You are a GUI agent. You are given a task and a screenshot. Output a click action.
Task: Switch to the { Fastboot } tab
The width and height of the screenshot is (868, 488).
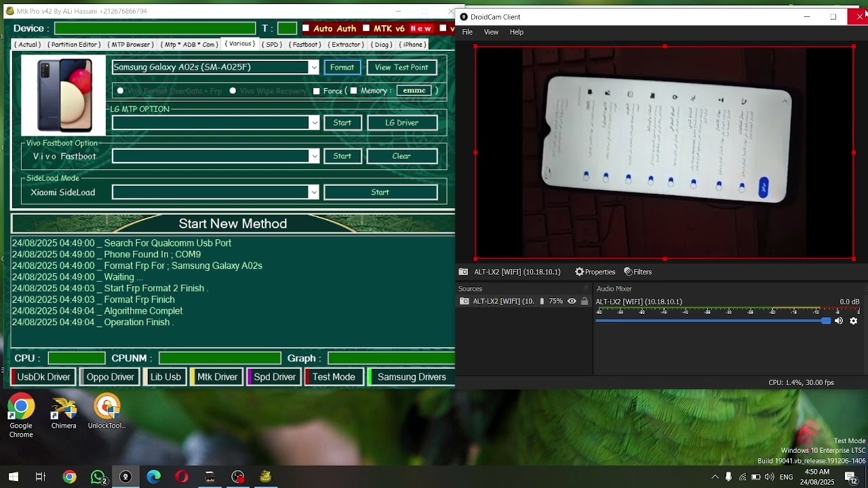(305, 45)
